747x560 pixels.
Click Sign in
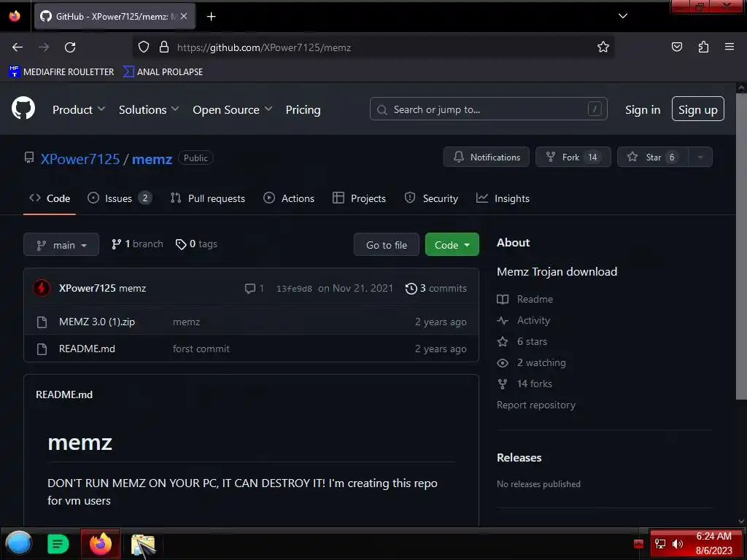[x=643, y=109]
